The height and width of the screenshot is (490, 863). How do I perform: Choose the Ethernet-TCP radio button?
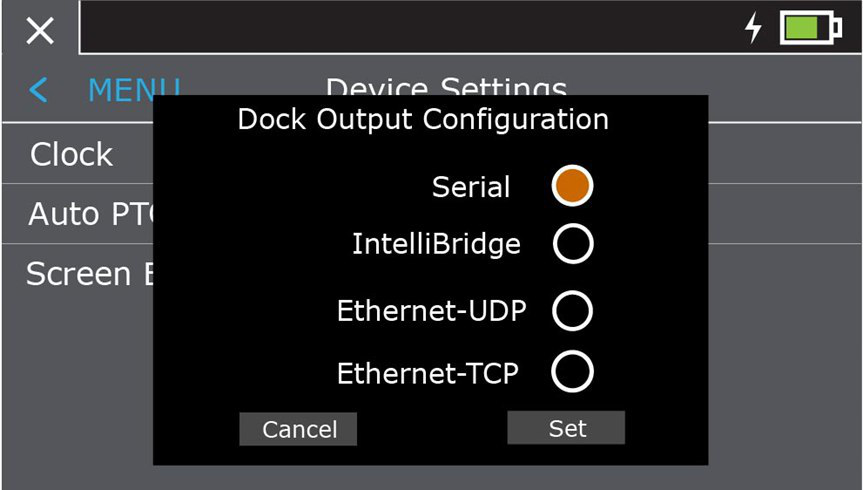point(572,372)
